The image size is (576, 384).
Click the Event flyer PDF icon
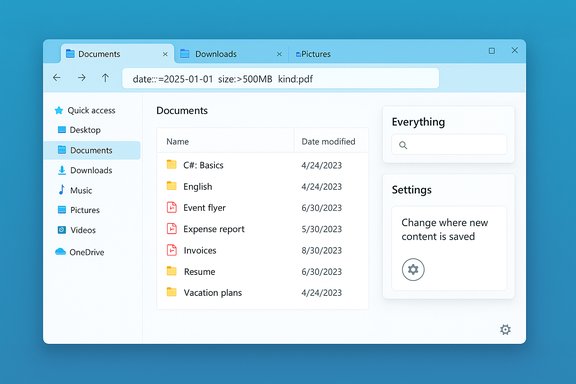(x=172, y=207)
